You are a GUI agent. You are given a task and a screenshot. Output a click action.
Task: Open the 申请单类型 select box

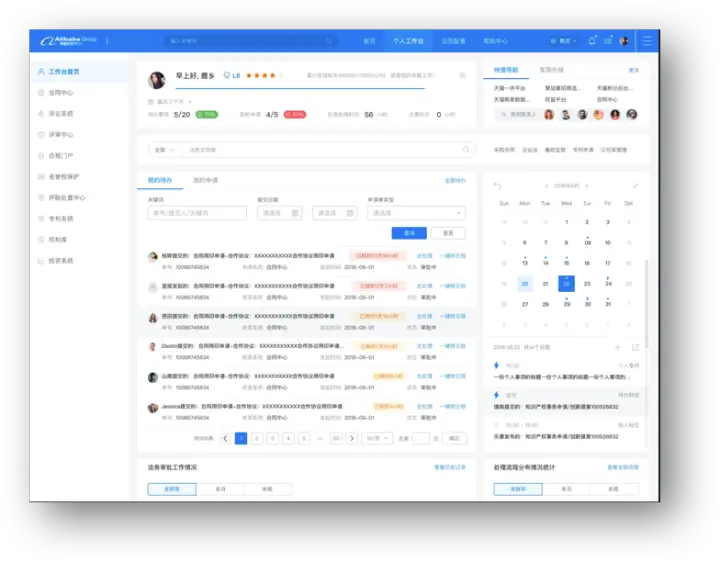[416, 213]
